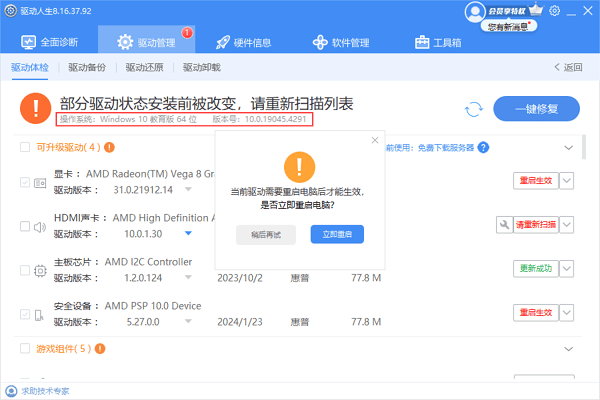This screenshot has width=600, height=400.
Task: Expand the 游戏组件 section chevron
Action: [568, 349]
